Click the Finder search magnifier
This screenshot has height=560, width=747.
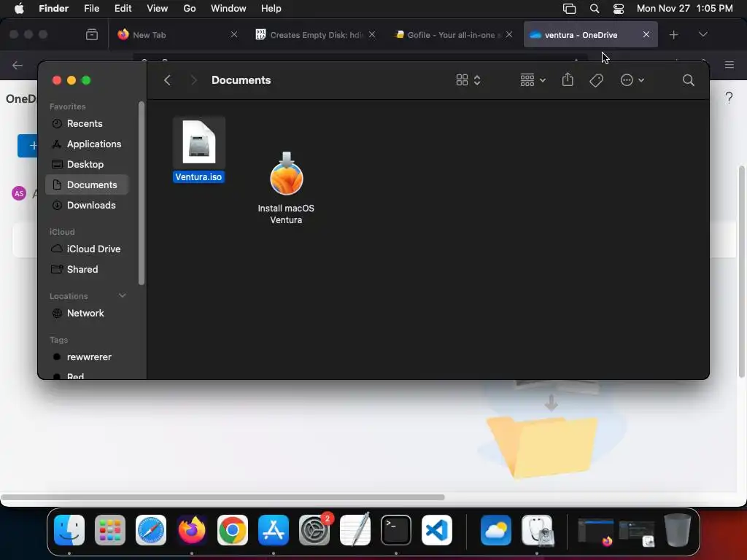click(688, 80)
